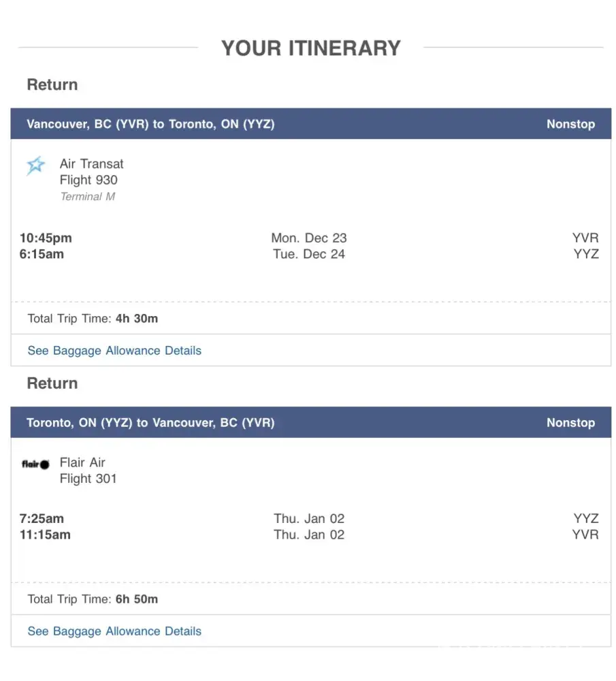
Task: Click Nonstop label on Toronto to Vancouver header
Action: pyautogui.click(x=570, y=423)
